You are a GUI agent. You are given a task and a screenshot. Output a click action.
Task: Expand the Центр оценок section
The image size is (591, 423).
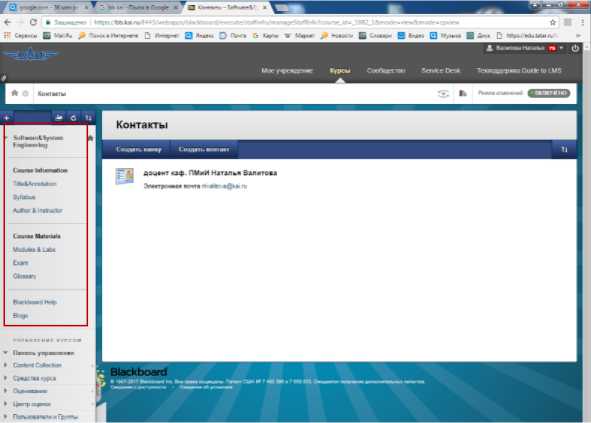5,404
